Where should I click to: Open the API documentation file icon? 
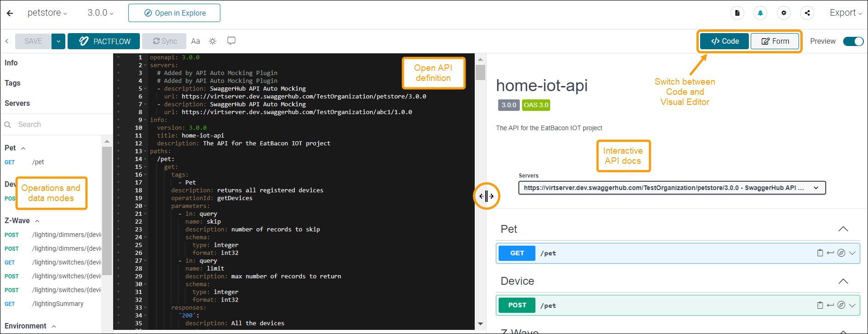tap(737, 13)
